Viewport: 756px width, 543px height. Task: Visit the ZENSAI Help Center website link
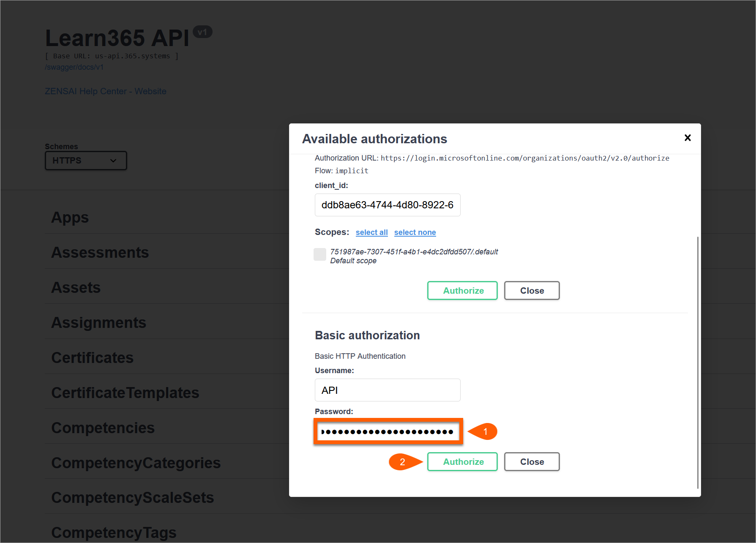pos(105,91)
